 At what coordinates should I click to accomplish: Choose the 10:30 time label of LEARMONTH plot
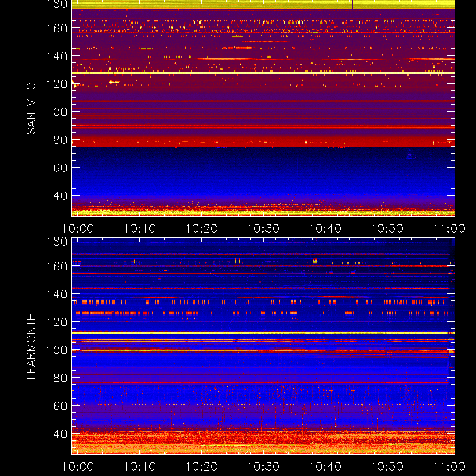(264, 466)
